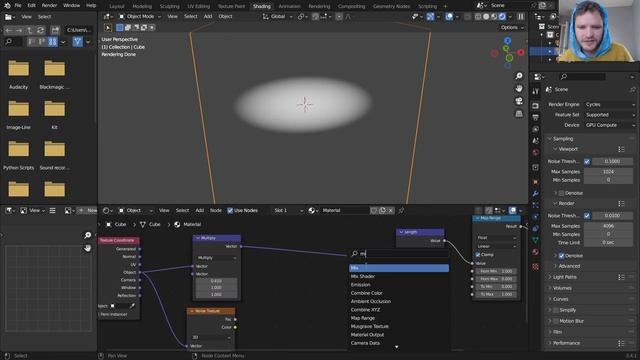Open node editor Add menu
This screenshot has width=640, height=360.
click(200, 211)
